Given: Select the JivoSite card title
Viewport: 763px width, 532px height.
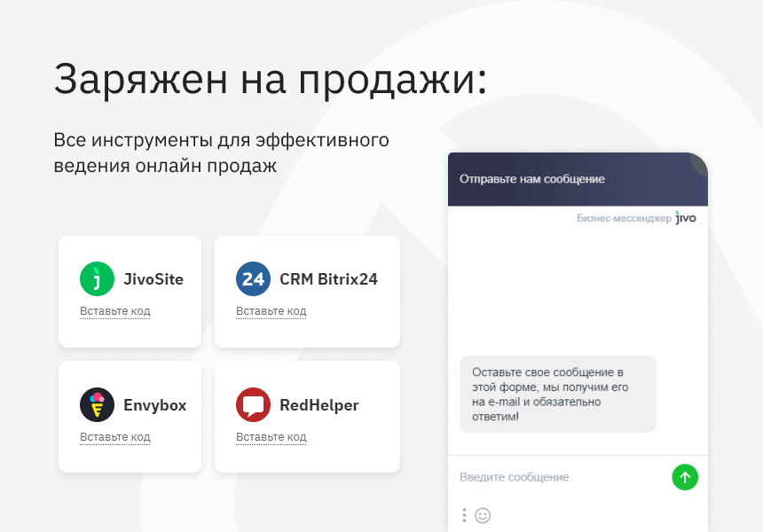Looking at the screenshot, I should pos(153,279).
